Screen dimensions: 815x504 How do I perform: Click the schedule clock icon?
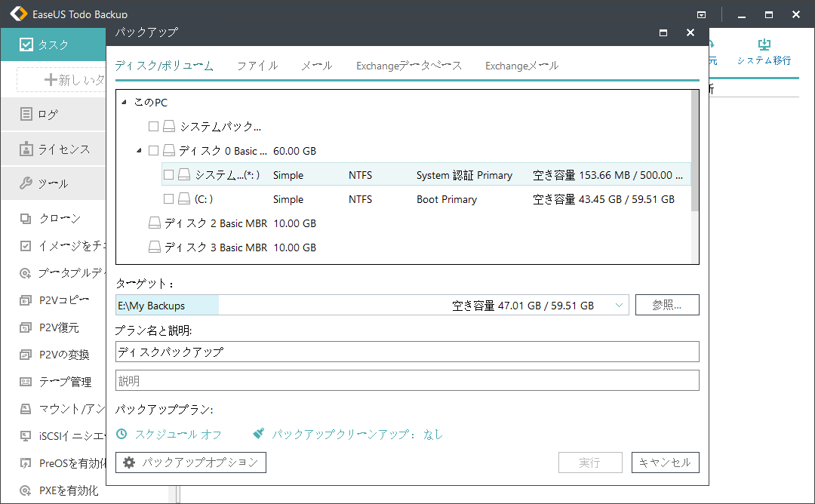pyautogui.click(x=121, y=434)
